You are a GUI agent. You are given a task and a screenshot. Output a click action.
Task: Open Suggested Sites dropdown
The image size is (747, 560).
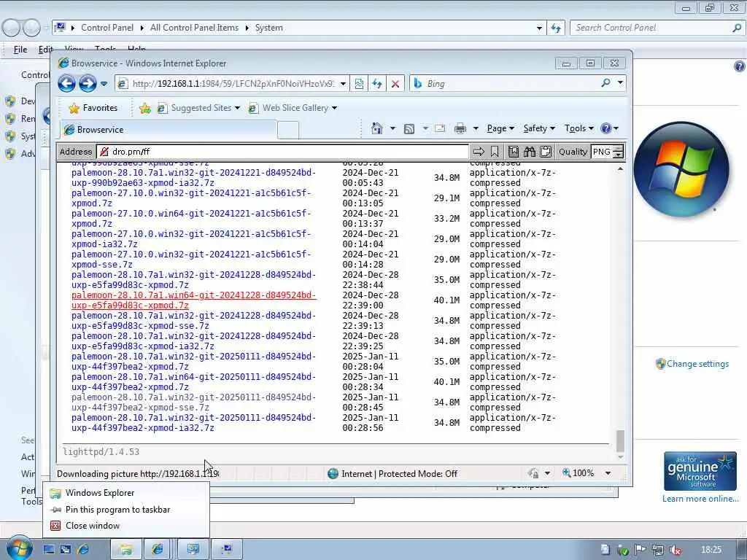198,108
